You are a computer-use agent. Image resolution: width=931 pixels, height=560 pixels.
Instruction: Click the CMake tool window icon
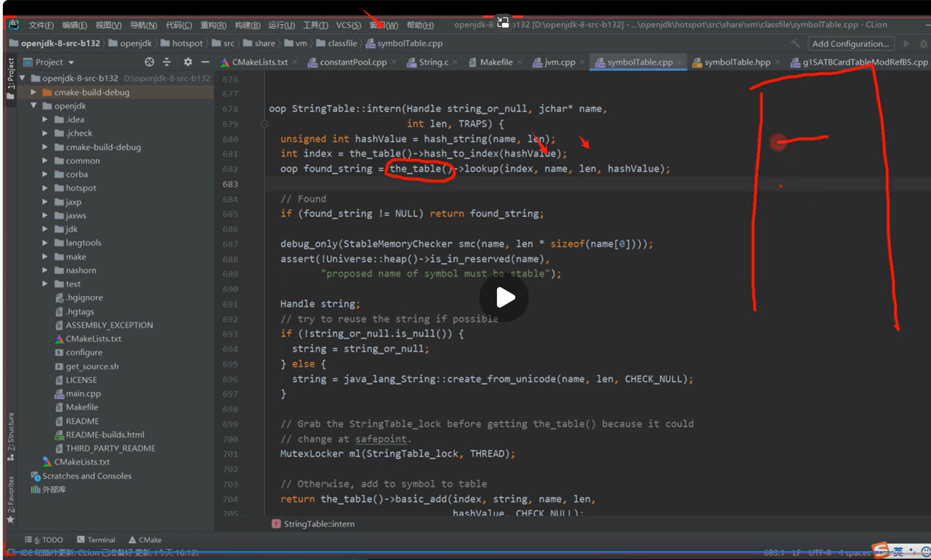coord(131,540)
